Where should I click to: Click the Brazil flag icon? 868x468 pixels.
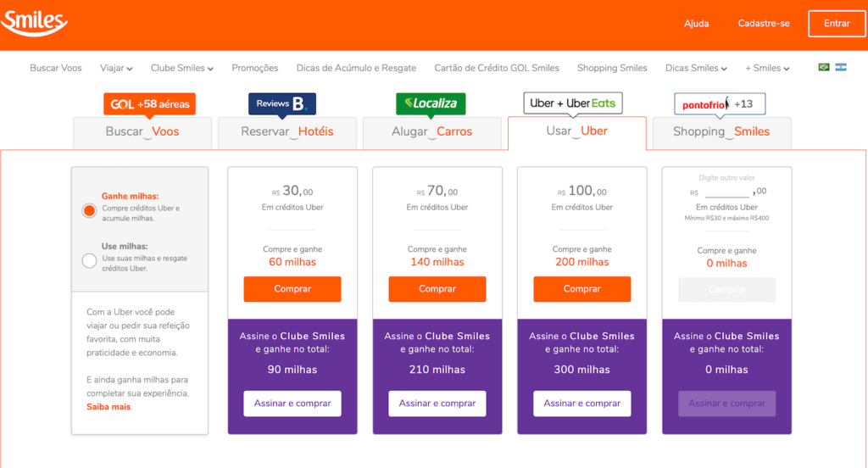(824, 67)
